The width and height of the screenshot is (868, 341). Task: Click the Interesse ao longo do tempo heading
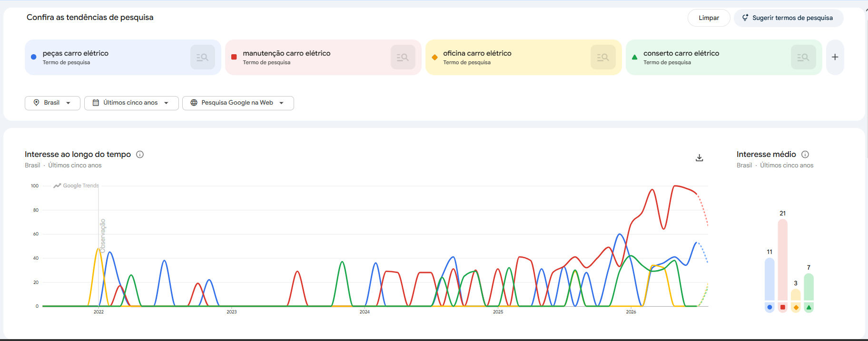click(78, 155)
